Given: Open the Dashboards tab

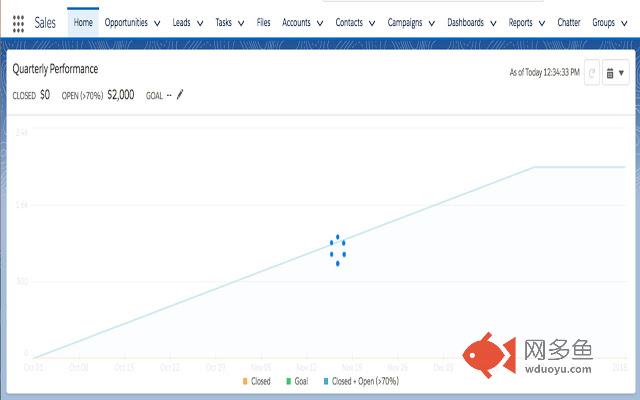Looking at the screenshot, I should (465, 23).
